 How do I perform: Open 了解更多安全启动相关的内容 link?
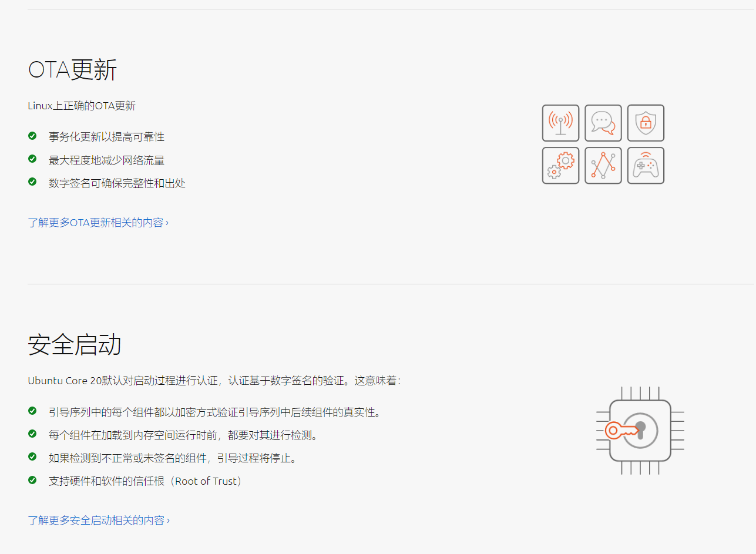click(99, 521)
